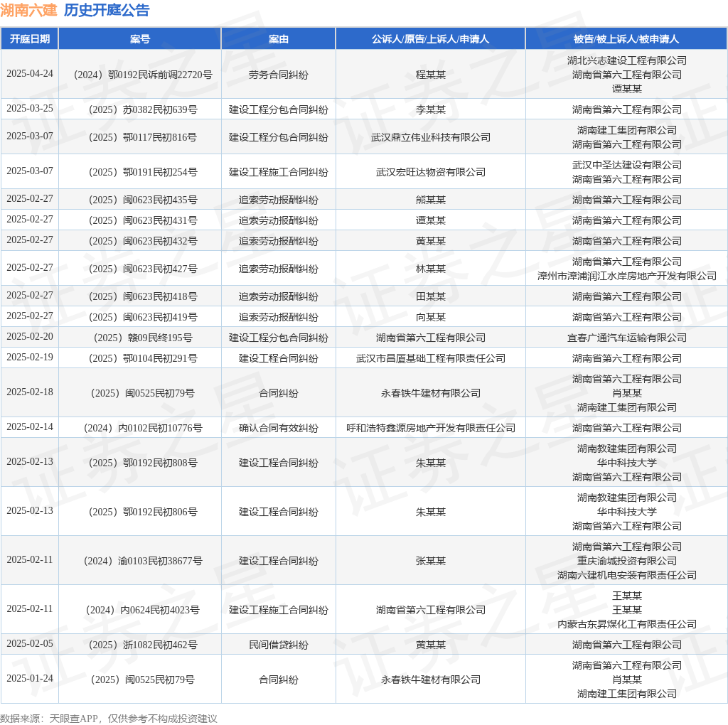728x725 pixels.
Task: Click defendant 漳州市漳浦润江水岸房地产开发有限公司
Action: pos(627,276)
